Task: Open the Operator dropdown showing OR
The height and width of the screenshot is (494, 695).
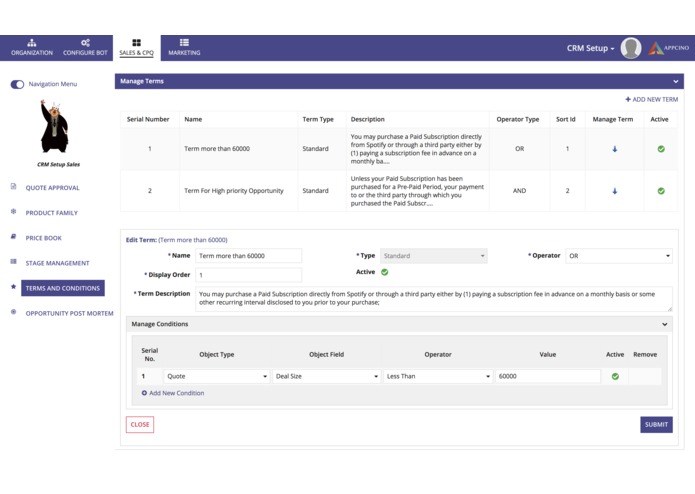Action: pyautogui.click(x=619, y=256)
